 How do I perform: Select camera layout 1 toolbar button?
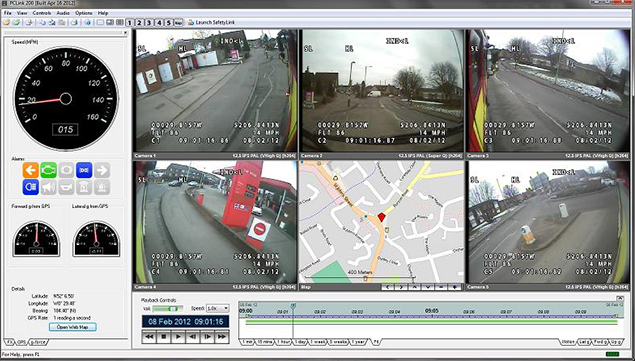pos(130,23)
